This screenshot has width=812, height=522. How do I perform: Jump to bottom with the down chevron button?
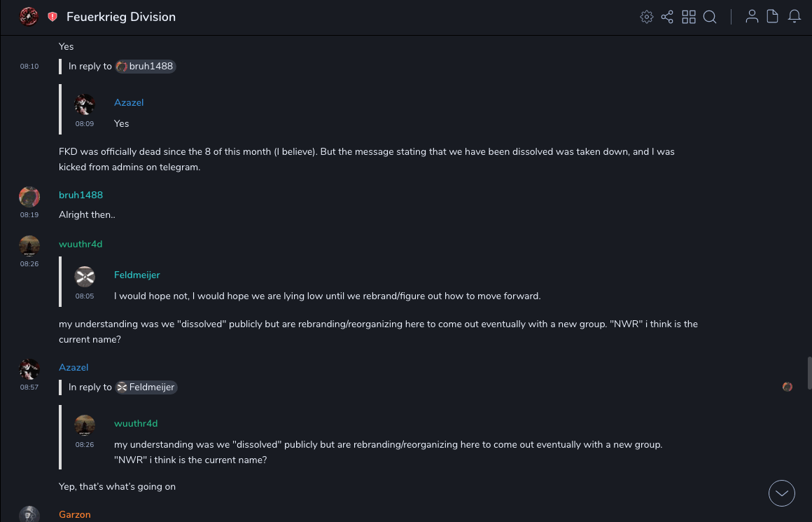782,493
